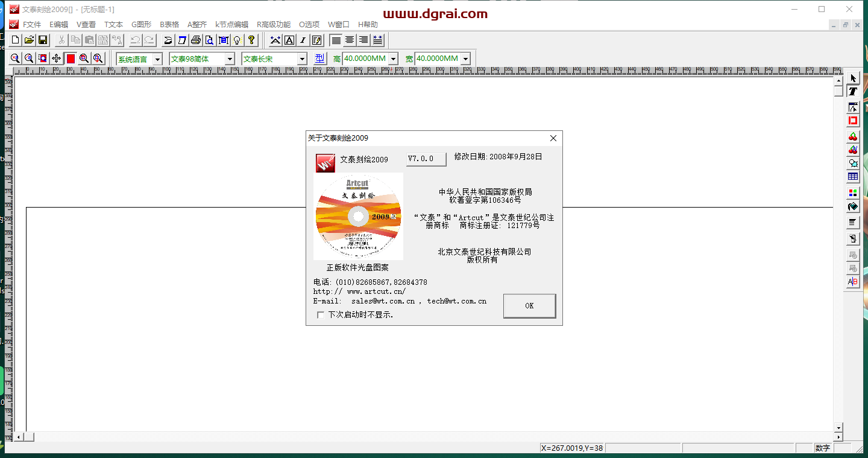The image size is (868, 458).
Task: Click the vertical scrollbar down arrow
Action: [838, 427]
